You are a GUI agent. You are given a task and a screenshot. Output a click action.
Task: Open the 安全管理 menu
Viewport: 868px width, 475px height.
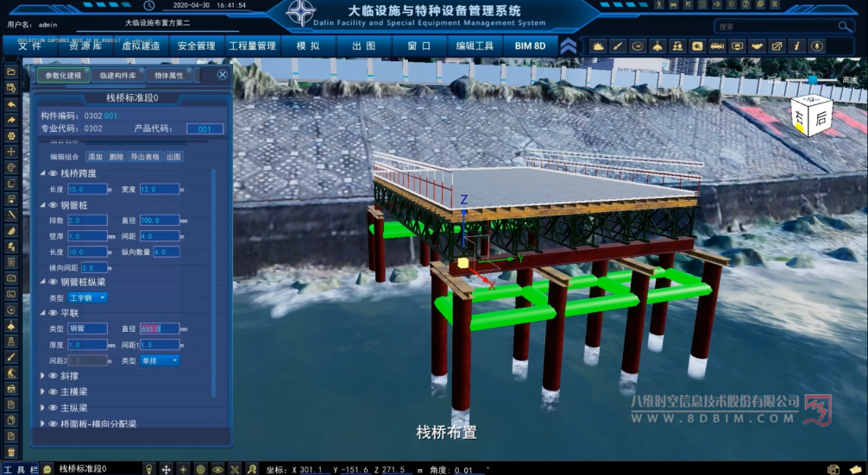(x=196, y=46)
